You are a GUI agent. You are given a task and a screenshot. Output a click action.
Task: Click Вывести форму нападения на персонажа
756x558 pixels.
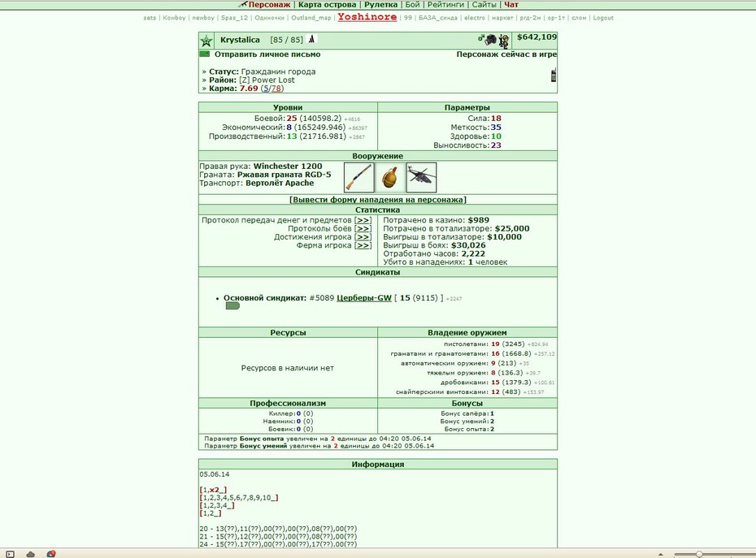coord(378,200)
